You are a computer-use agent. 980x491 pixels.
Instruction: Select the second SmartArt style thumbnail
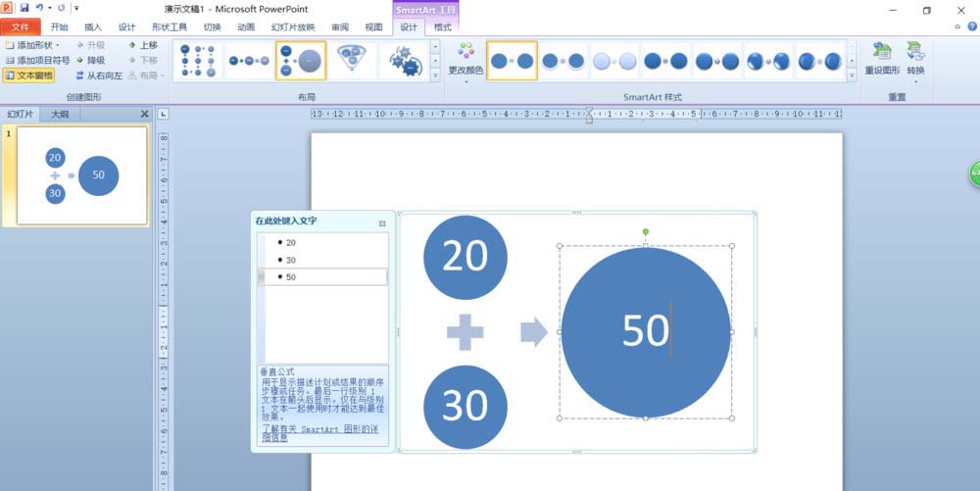tap(563, 61)
